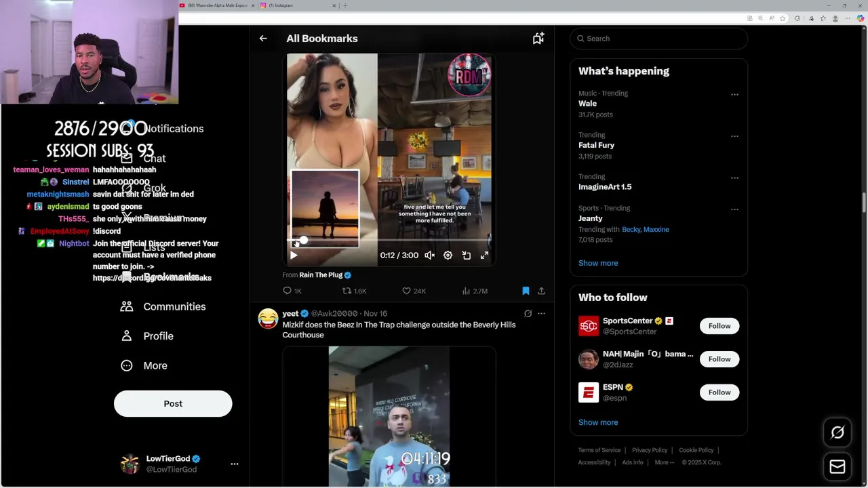The height and width of the screenshot is (488, 868).
Task: Click the Post button
Action: click(x=173, y=403)
